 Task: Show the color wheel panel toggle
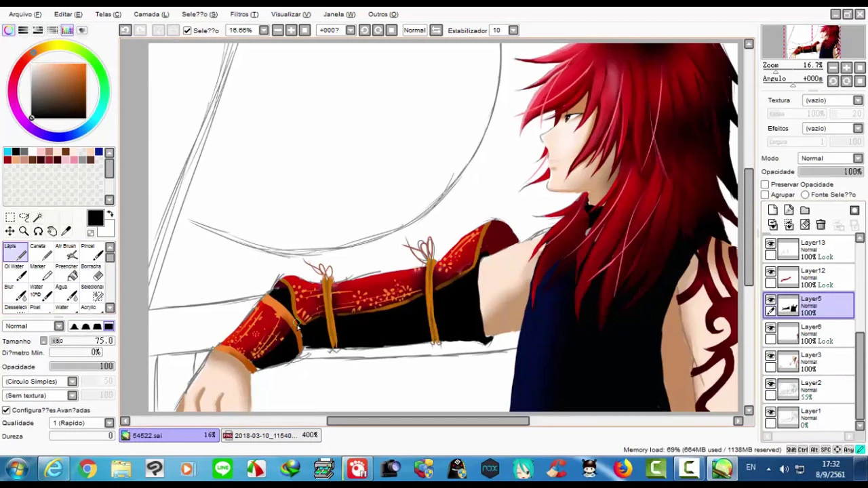[x=8, y=30]
